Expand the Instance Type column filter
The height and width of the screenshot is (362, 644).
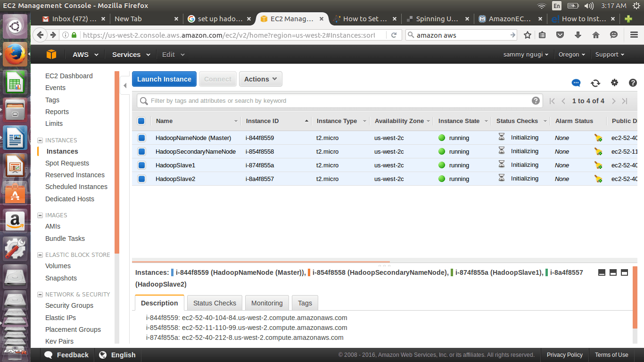[364, 121]
